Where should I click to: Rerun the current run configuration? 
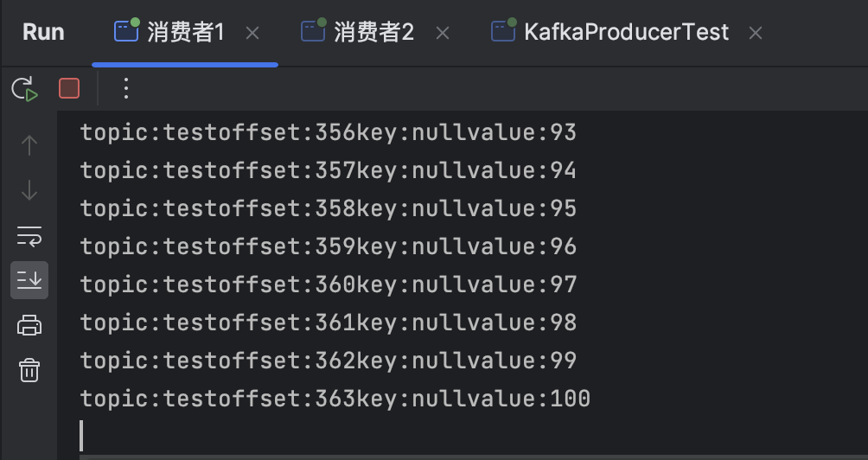[x=25, y=88]
